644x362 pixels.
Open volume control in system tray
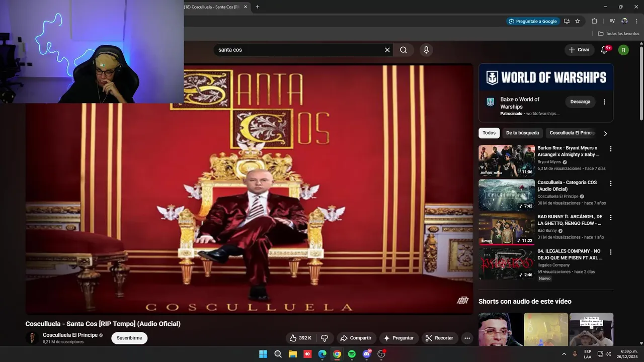(608, 354)
